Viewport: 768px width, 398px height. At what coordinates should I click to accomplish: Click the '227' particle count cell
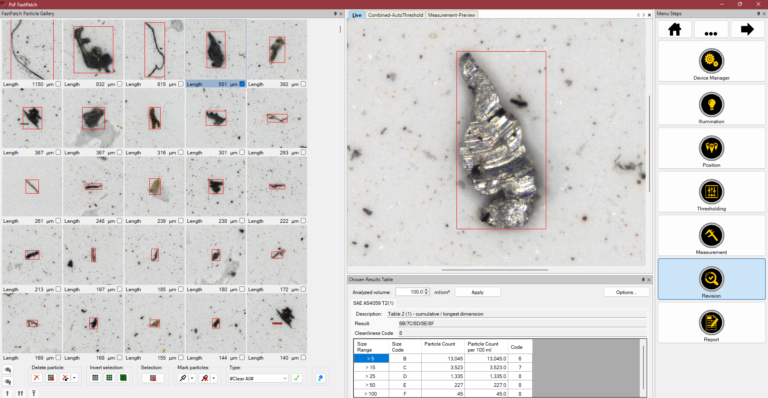443,385
